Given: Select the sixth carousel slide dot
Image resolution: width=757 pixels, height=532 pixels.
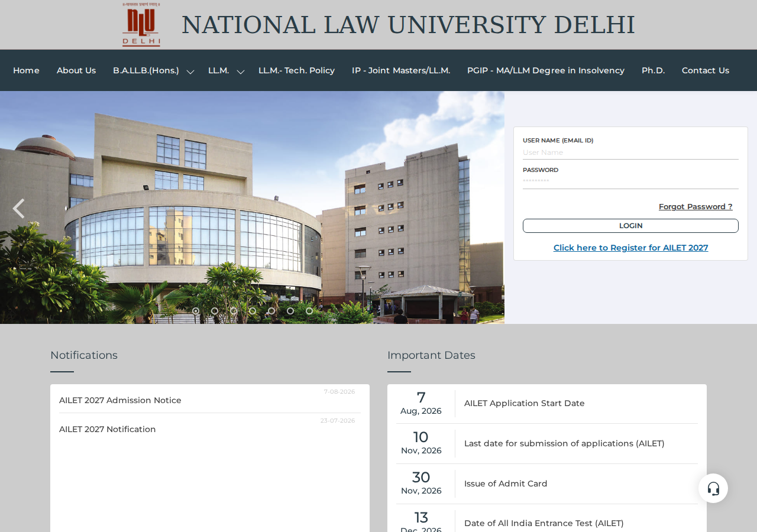Looking at the screenshot, I should pyautogui.click(x=290, y=311).
